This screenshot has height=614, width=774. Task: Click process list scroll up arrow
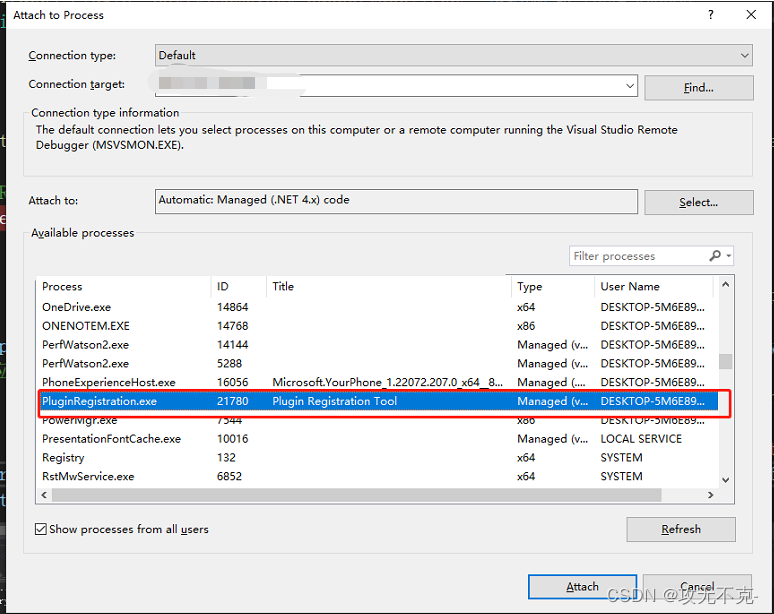[725, 284]
